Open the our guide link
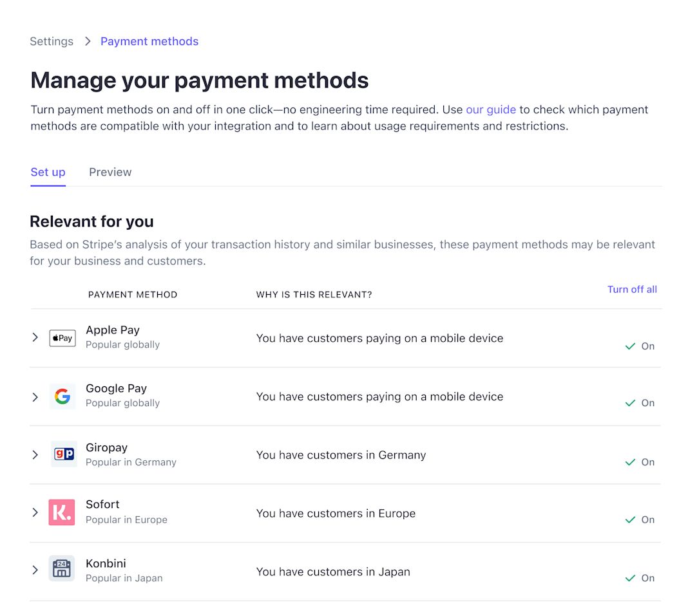 click(x=491, y=109)
